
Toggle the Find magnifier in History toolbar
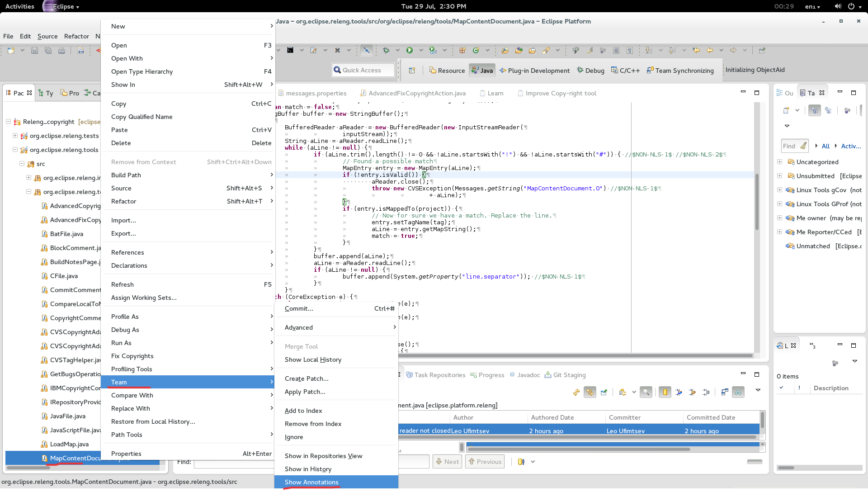pyautogui.click(x=646, y=392)
